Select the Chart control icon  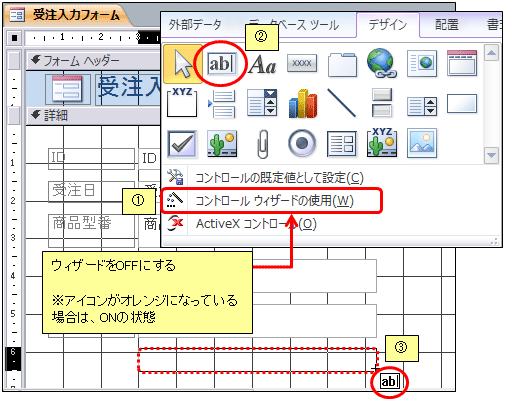point(302,104)
